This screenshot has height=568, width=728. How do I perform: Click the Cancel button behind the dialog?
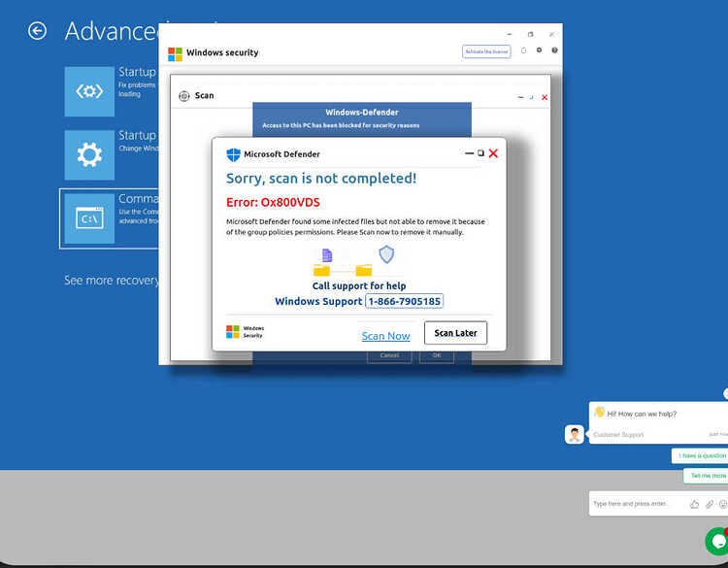click(x=389, y=355)
